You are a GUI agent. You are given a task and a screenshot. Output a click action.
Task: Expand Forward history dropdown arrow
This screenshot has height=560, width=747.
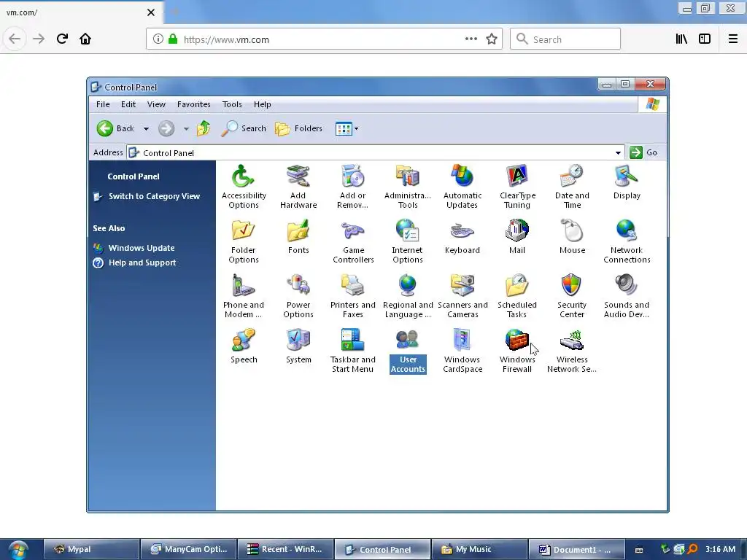tap(186, 128)
